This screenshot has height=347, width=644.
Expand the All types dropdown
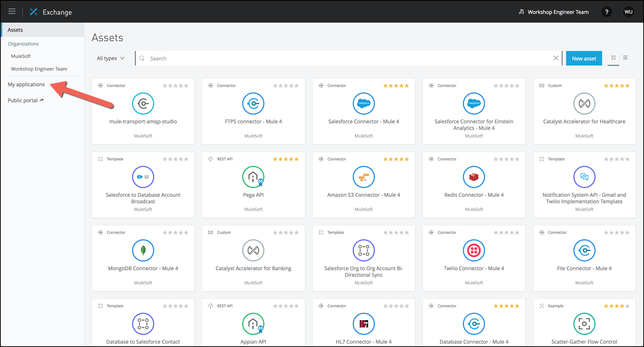(111, 58)
